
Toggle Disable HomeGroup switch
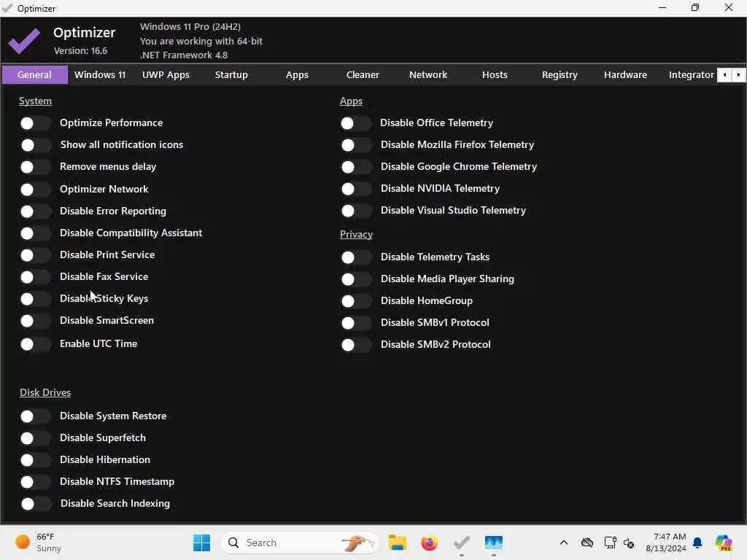(355, 301)
